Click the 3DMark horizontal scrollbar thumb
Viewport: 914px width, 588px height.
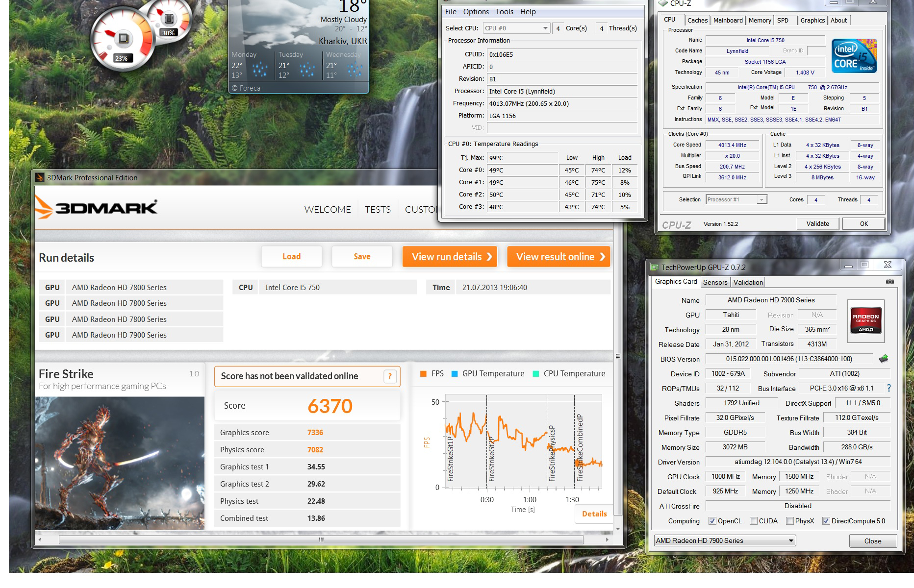coord(321,539)
